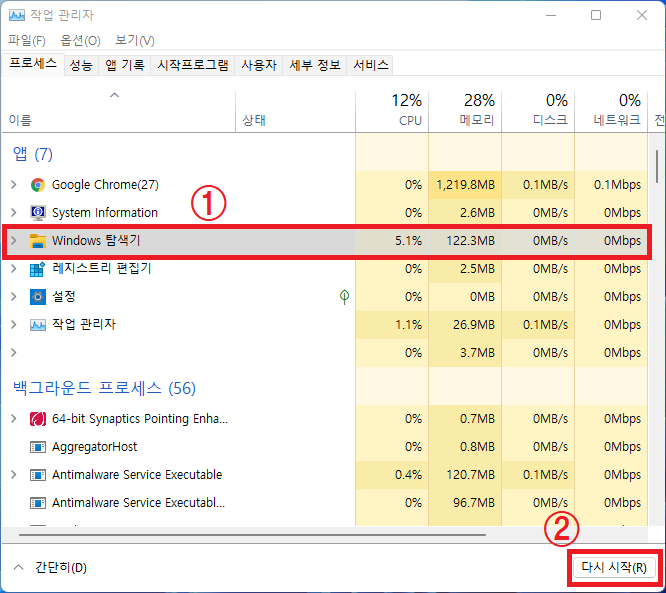Sort by the CPU column header
666x593 pixels.
(392, 111)
